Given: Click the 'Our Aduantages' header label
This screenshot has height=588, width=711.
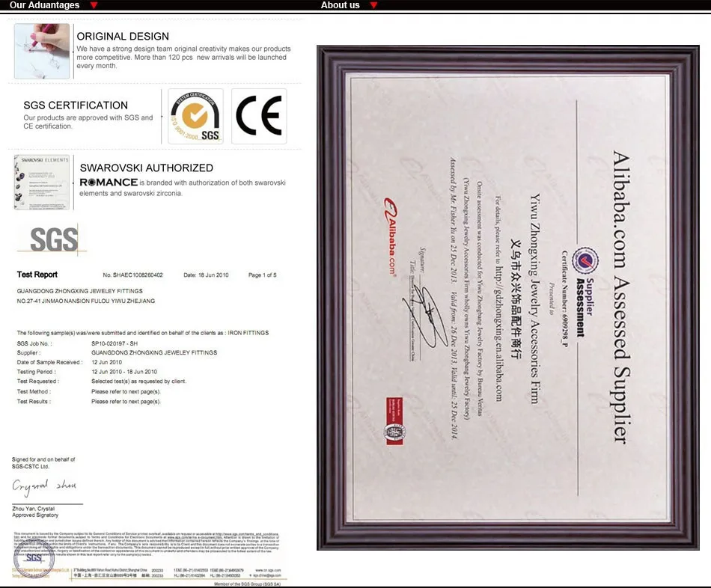Looking at the screenshot, I should coord(44,5).
